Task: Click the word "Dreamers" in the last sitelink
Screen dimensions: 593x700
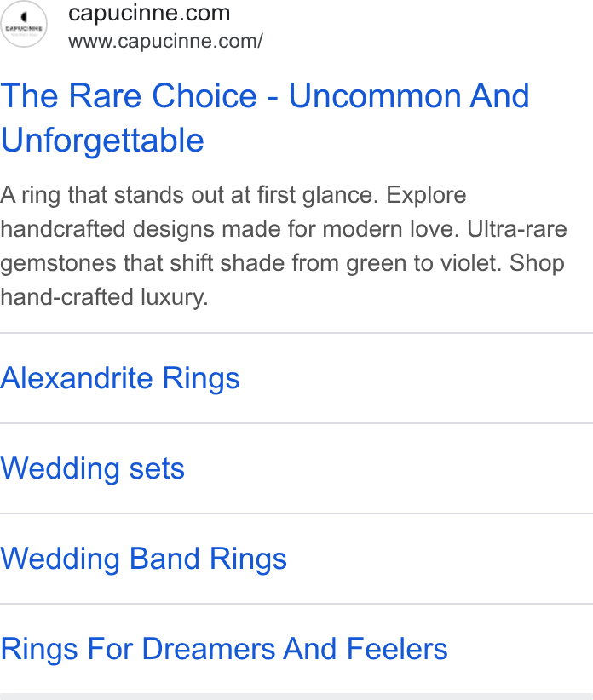Action: [x=209, y=649]
